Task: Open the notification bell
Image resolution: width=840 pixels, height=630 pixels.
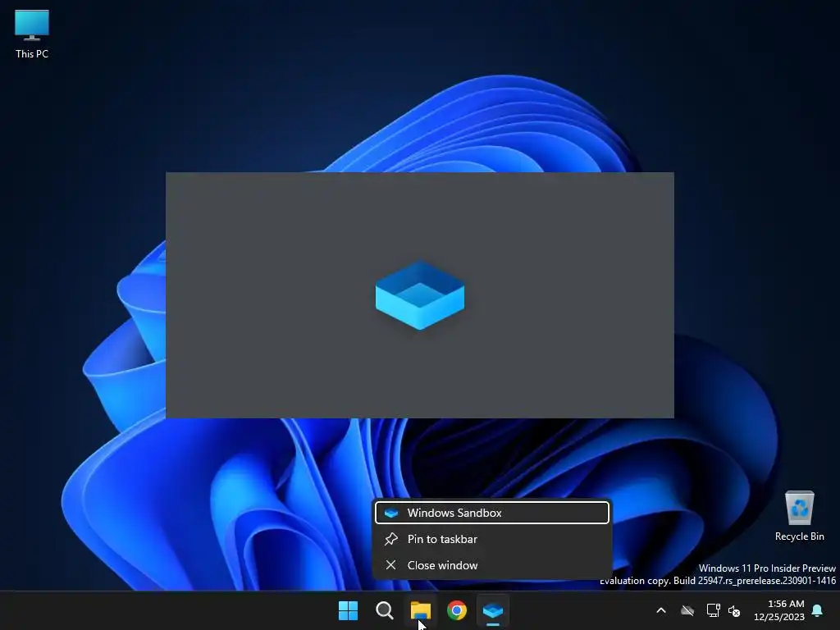Action: tap(818, 610)
